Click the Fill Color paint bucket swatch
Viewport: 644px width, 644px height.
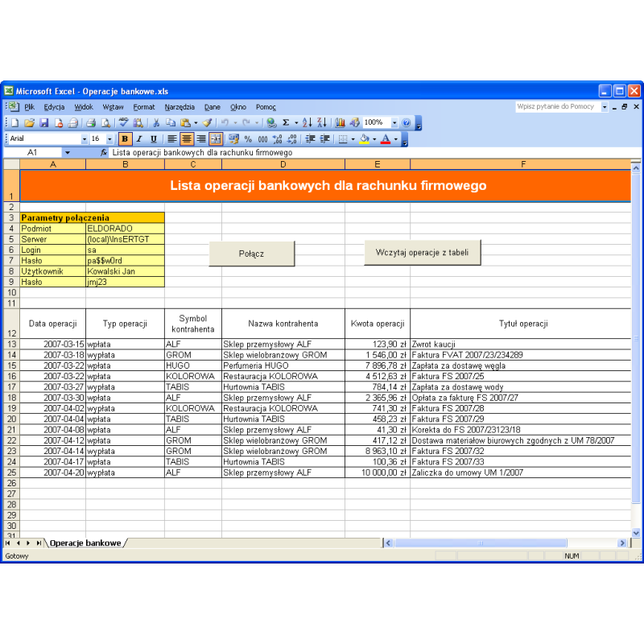point(364,139)
